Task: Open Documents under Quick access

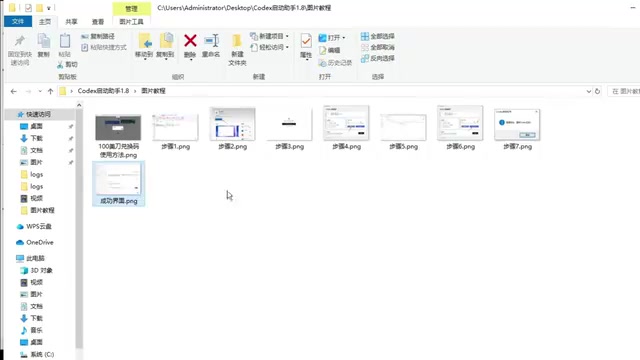Action: 32,151
